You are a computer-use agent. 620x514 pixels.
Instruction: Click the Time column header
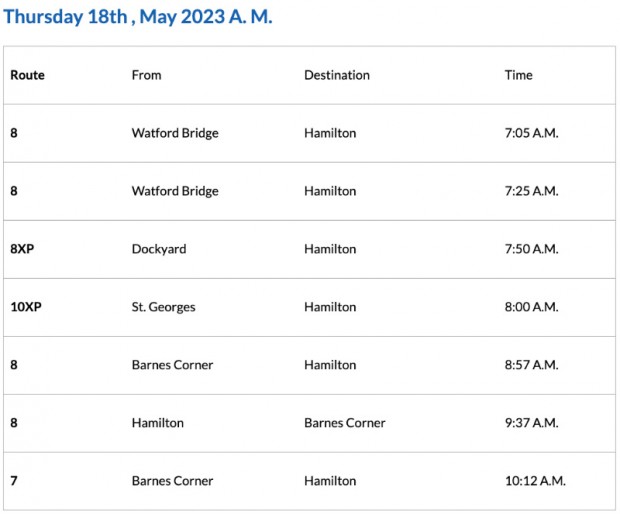point(519,75)
